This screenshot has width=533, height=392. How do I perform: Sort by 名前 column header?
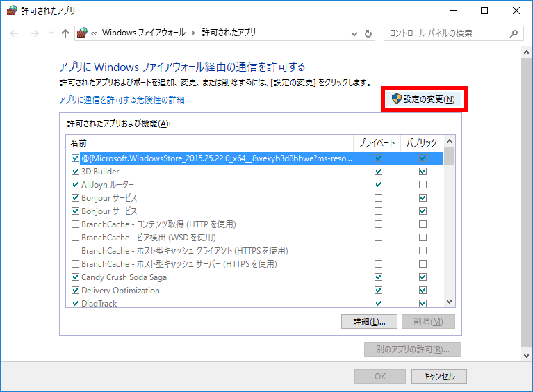pos(210,142)
